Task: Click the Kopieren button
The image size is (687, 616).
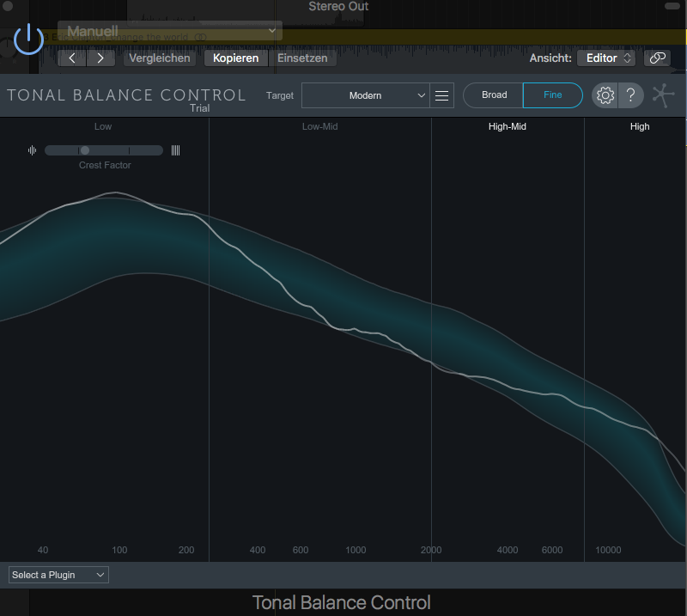Action: (x=235, y=58)
